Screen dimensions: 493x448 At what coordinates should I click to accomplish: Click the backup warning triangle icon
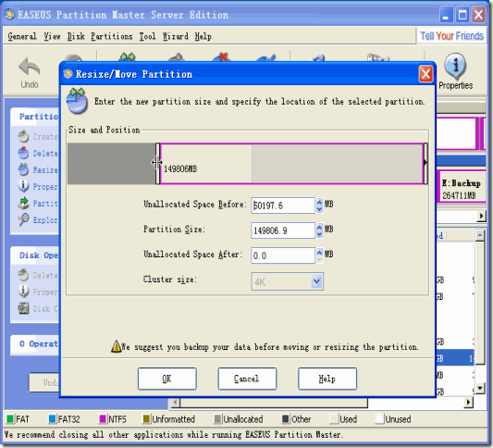point(116,346)
